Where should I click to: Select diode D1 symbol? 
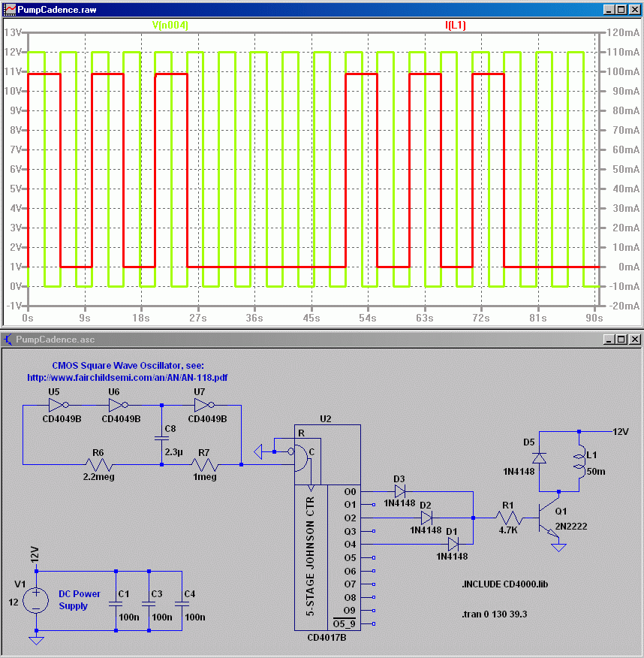click(x=453, y=545)
